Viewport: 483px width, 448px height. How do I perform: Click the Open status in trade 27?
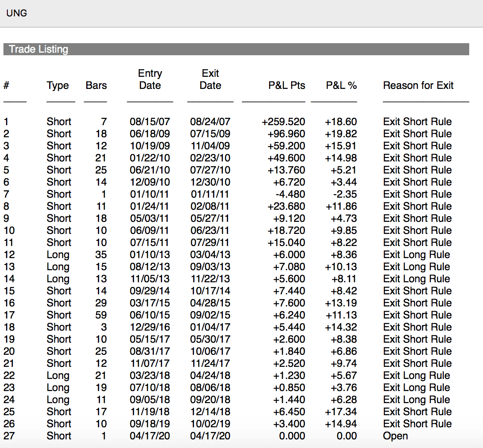395,436
